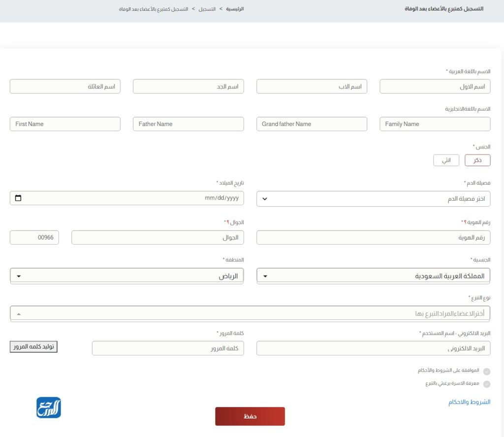Open the المملكة العربية السعودية nationality dropdown
The height and width of the screenshot is (437, 504).
pos(374,276)
